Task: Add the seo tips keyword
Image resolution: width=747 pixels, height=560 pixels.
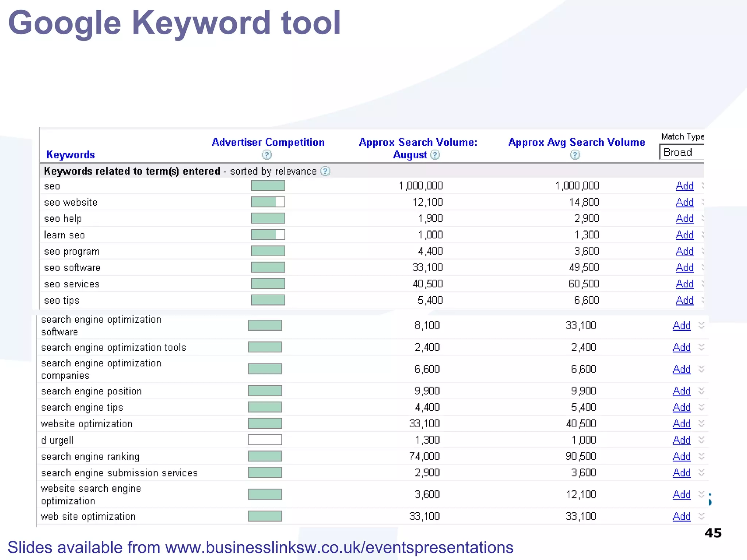Action: [x=684, y=300]
